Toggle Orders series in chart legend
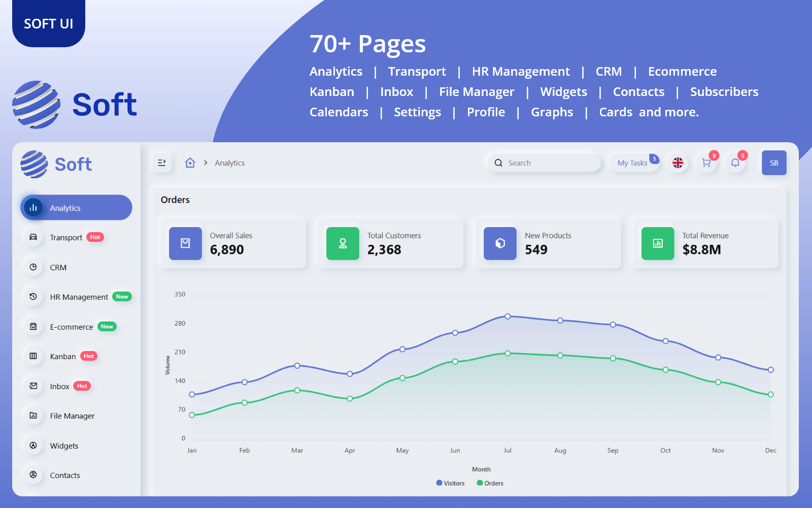This screenshot has width=812, height=508. click(490, 483)
